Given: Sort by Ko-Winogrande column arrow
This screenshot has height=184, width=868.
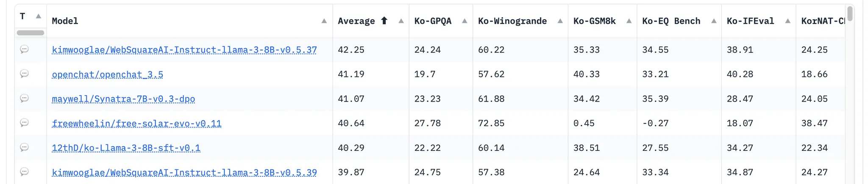Looking at the screenshot, I should pyautogui.click(x=560, y=21).
